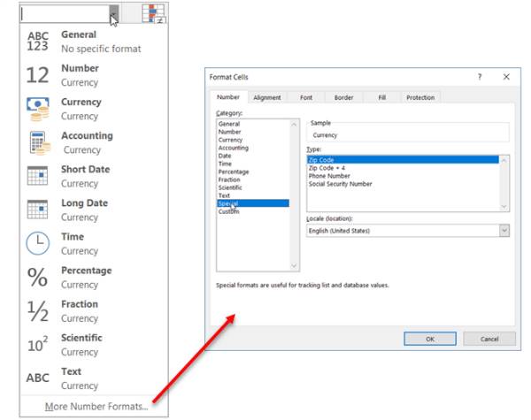This screenshot has width=531, height=420.
Task: Click the General ABC 123 format icon
Action: coord(37,42)
